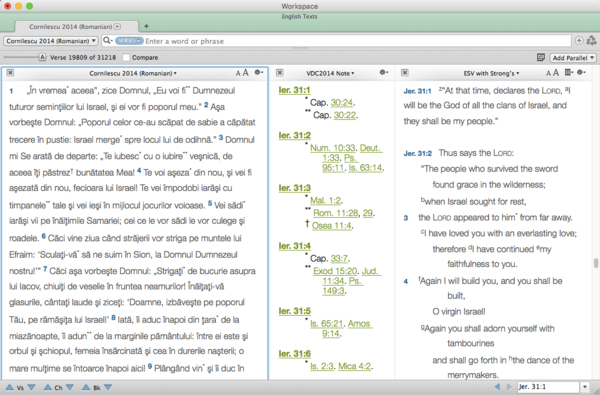Follow the Num. 10:33 cross-reference
The image size is (600, 395).
coord(333,148)
